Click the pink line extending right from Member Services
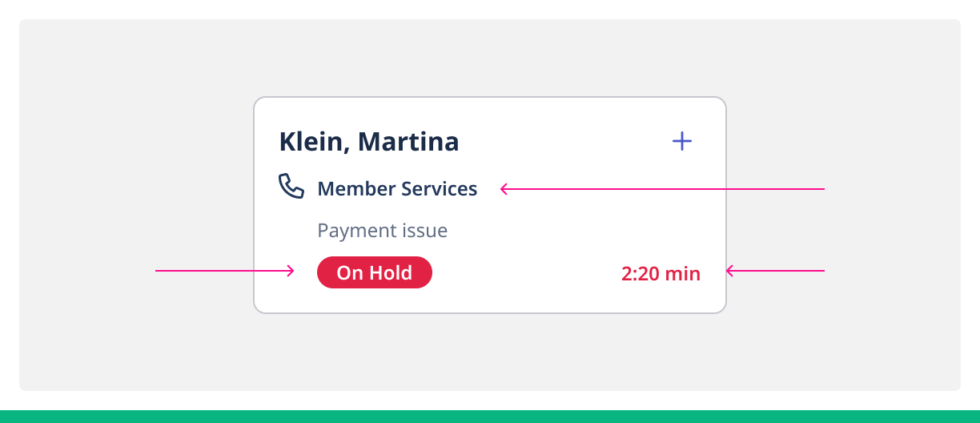Viewport: 980px width, 423px height. click(x=665, y=189)
